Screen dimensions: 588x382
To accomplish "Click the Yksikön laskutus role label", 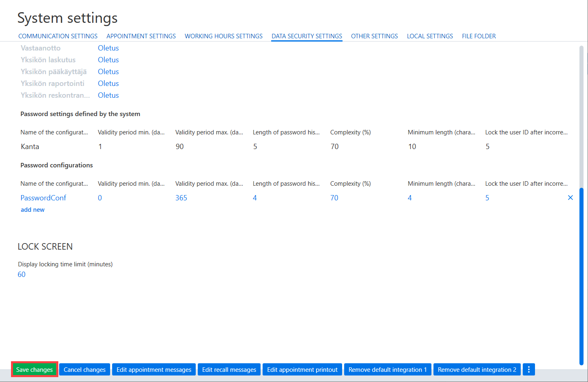I will click(48, 60).
